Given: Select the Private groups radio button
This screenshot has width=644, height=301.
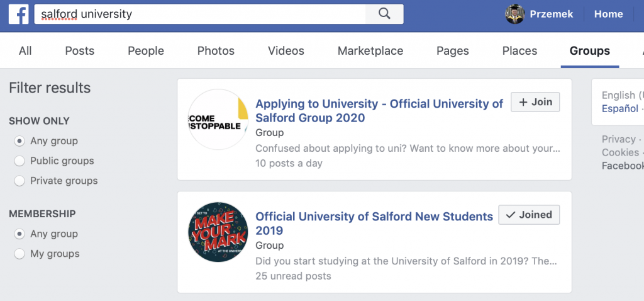Looking at the screenshot, I should (19, 181).
